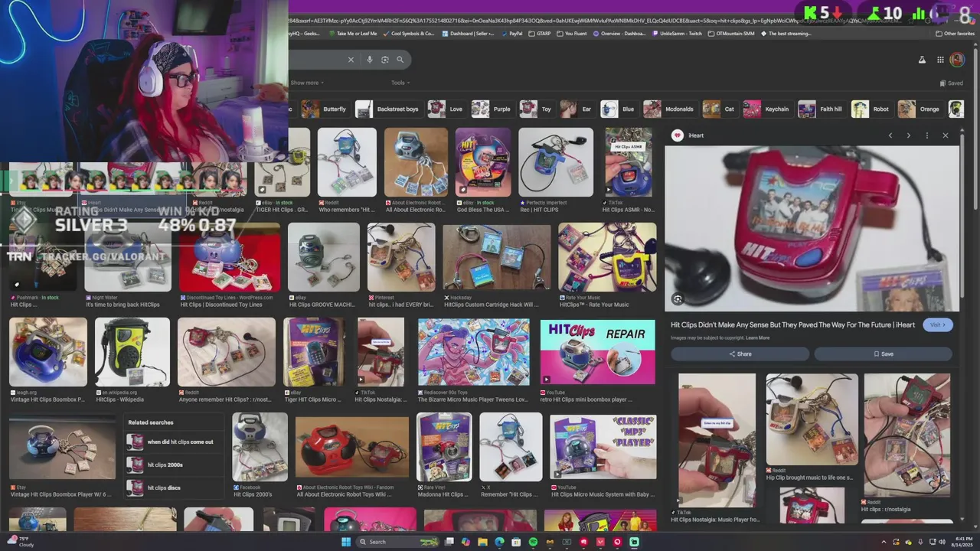Open the HIT Clips REPAIR YouTube thumbnail

pyautogui.click(x=598, y=352)
